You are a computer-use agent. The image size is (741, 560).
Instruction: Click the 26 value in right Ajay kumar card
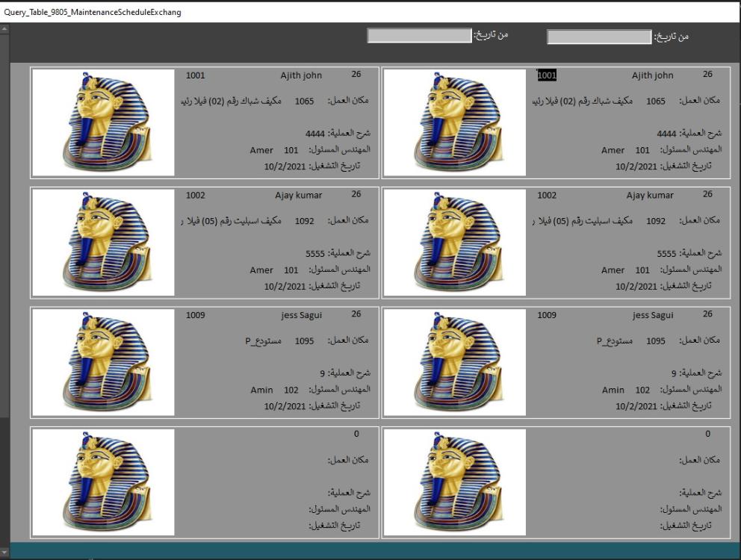click(x=708, y=193)
